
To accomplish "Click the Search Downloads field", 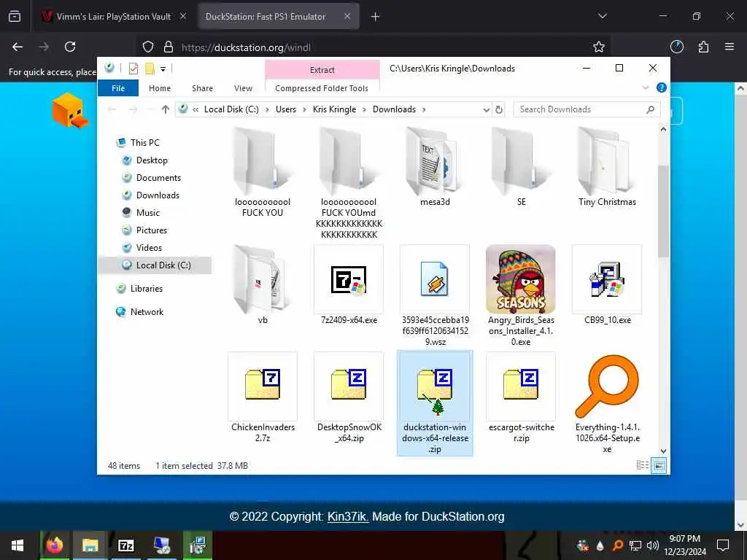I will 587,109.
